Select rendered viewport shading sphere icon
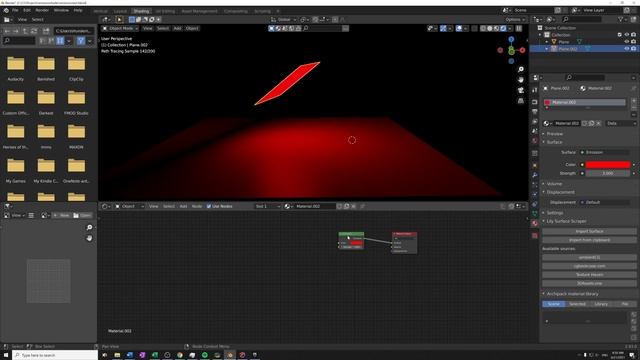 click(503, 29)
